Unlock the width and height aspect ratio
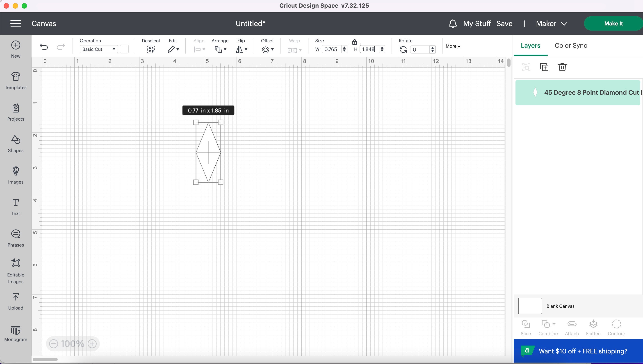This screenshot has height=364, width=643. (354, 42)
